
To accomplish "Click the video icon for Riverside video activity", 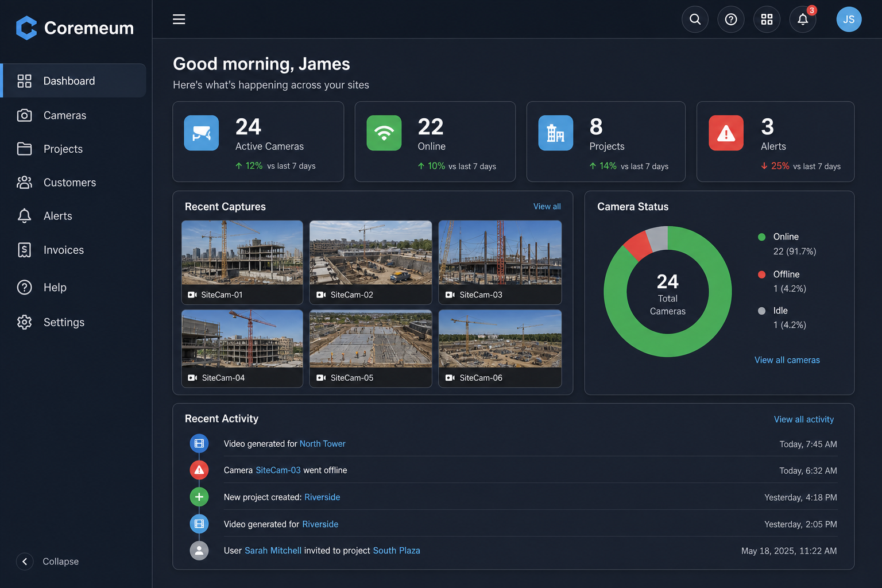I will click(199, 524).
